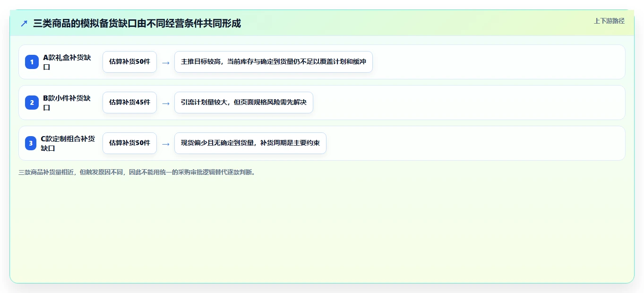Click the 上下游路径 label
Viewport: 644px width, 293px height.
click(x=609, y=21)
